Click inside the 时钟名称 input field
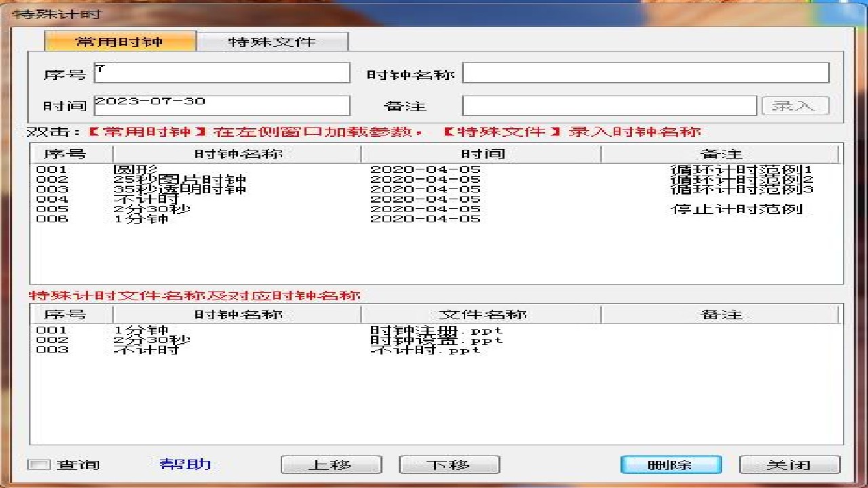Screen dimensions: 868x488 (644, 73)
